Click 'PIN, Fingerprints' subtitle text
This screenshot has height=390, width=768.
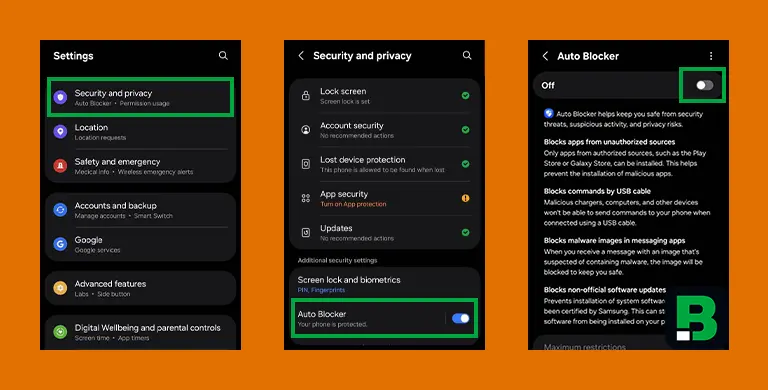(x=321, y=290)
